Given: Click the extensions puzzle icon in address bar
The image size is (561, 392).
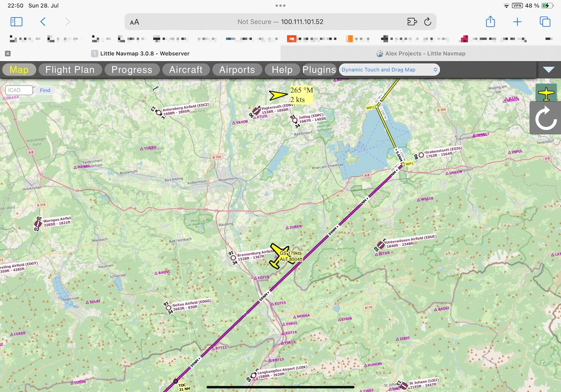Looking at the screenshot, I should click(412, 22).
